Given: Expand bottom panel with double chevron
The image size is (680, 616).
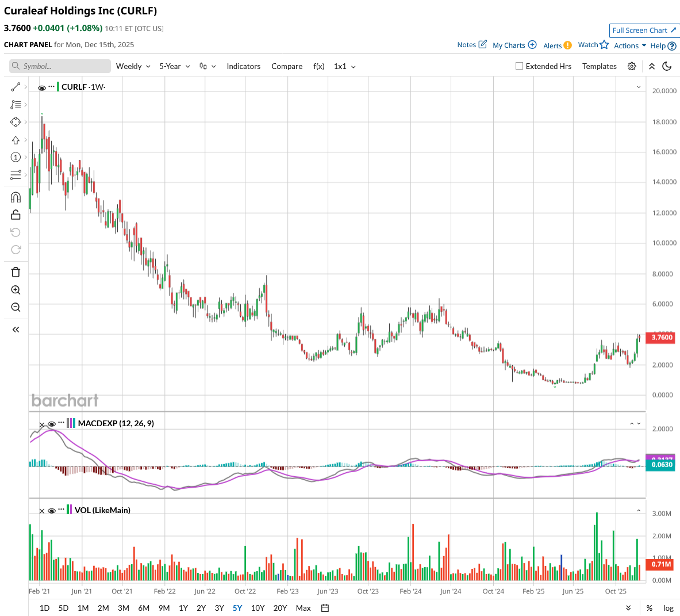Looking at the screenshot, I should (x=628, y=608).
